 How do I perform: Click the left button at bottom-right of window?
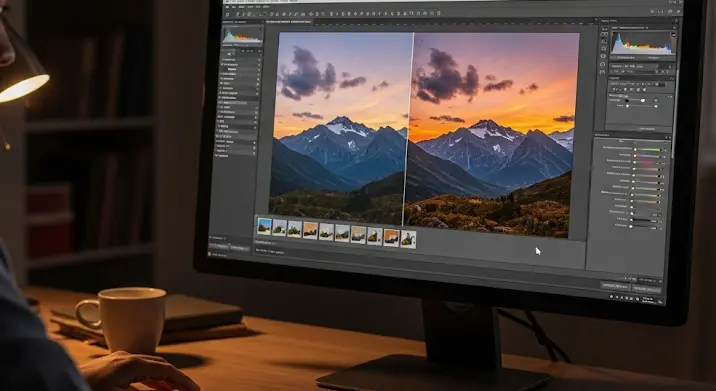(x=615, y=287)
